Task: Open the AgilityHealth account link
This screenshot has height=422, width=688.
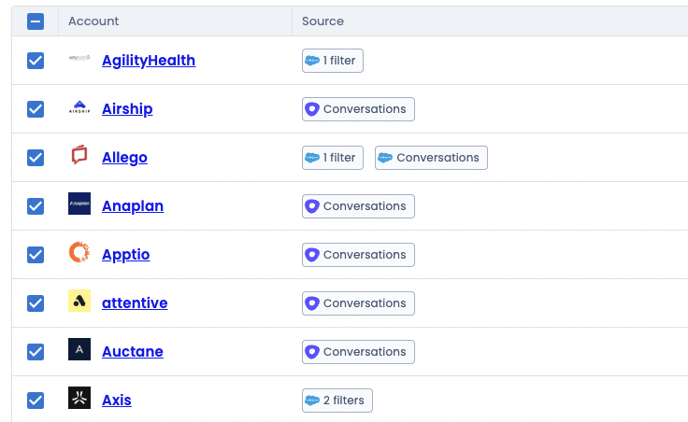Action: [x=149, y=61]
